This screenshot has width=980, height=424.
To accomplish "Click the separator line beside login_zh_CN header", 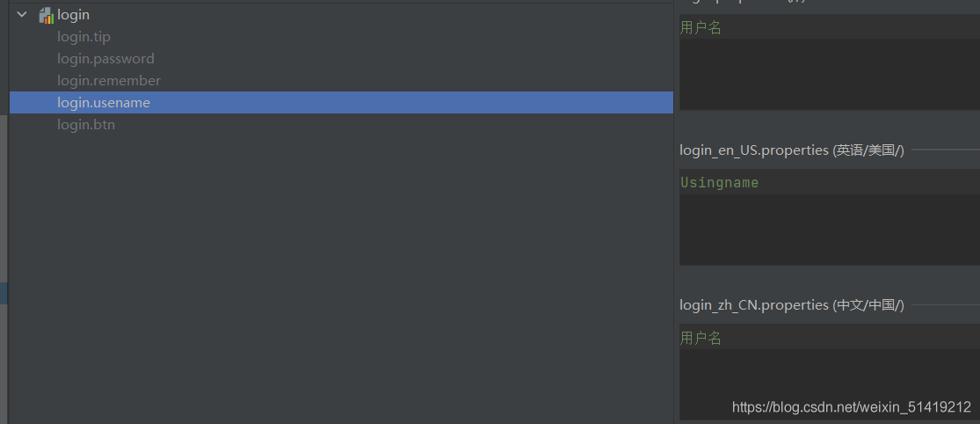I will [945, 305].
